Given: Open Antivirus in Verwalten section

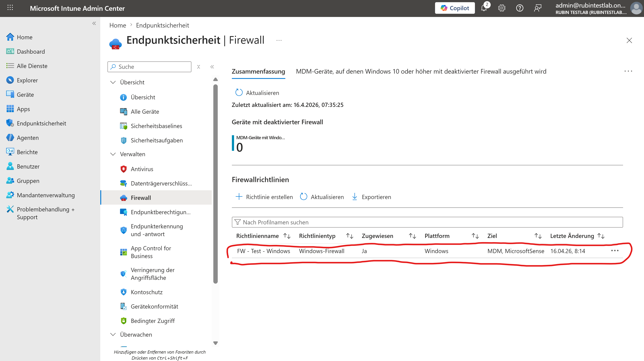Looking at the screenshot, I should (x=142, y=169).
